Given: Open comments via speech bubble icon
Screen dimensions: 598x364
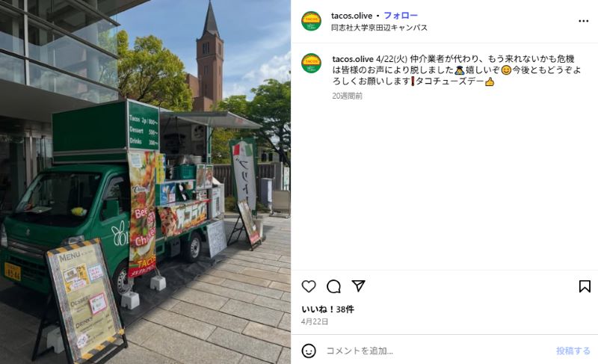Looking at the screenshot, I should click(x=333, y=286).
